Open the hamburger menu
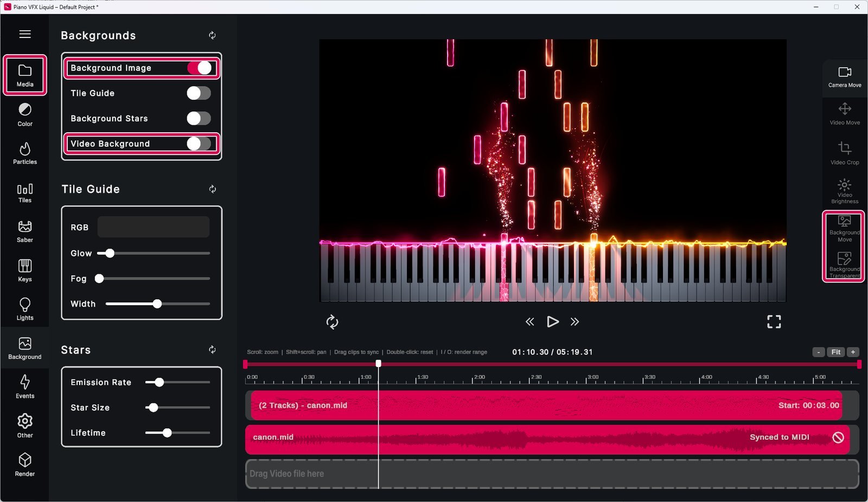Screen dimensions: 868x502 [25, 34]
